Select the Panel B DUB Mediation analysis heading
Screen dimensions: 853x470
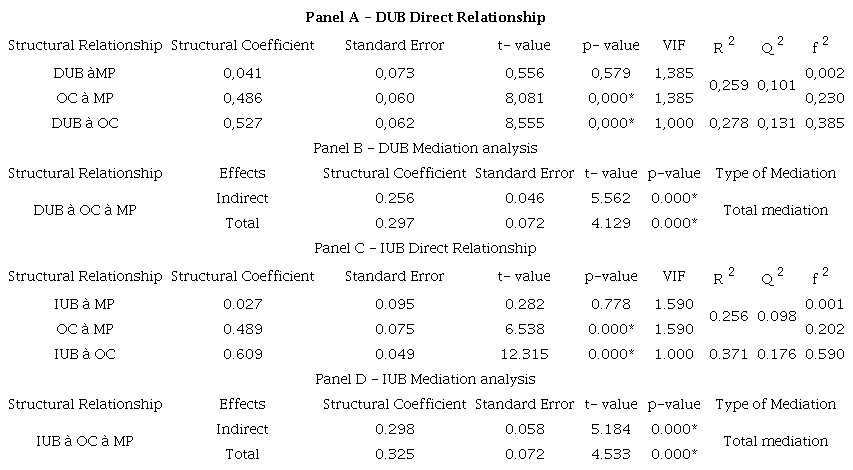[425, 148]
